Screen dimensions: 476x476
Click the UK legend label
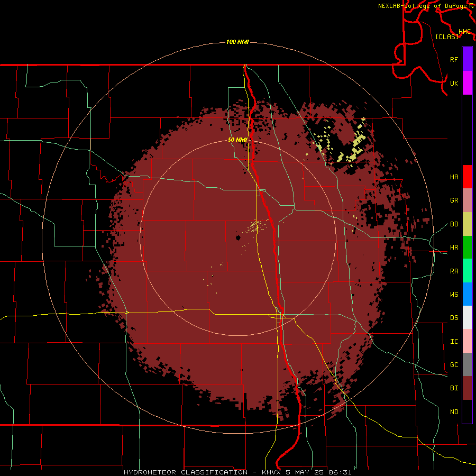tap(454, 83)
